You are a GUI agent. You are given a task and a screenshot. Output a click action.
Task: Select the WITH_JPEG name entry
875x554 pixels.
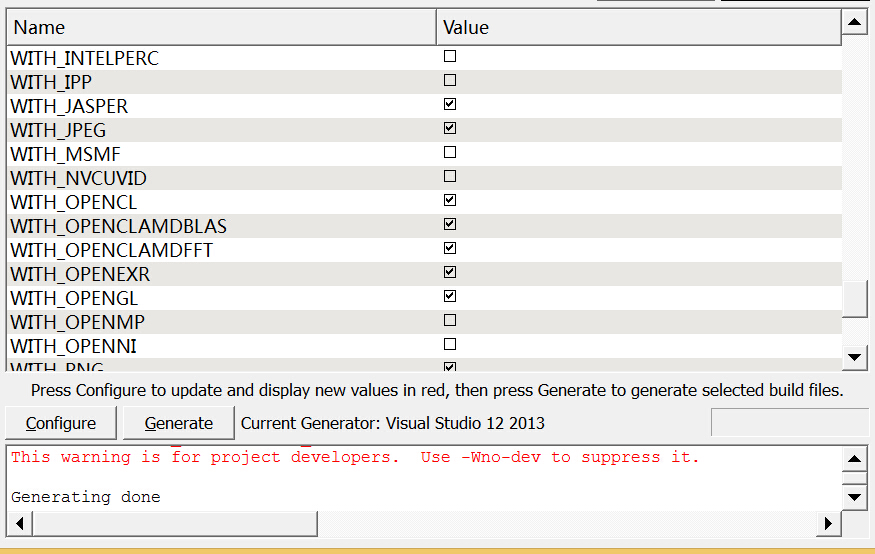pos(58,130)
